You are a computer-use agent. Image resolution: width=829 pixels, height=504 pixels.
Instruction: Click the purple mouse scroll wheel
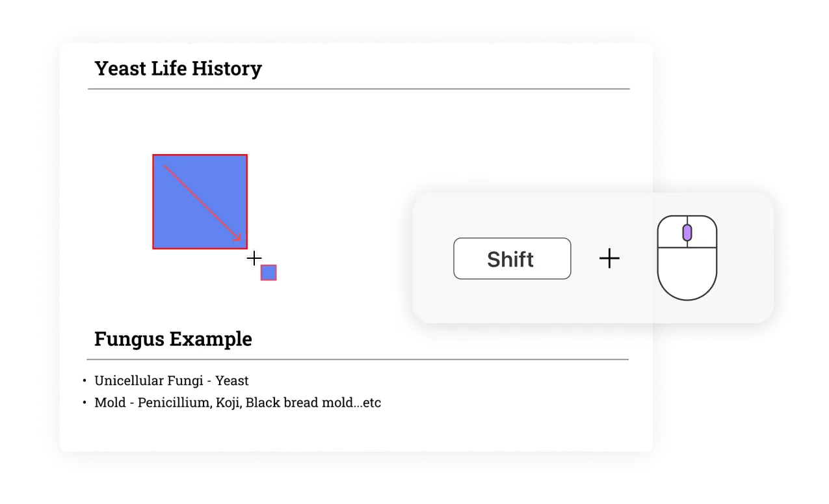click(x=687, y=232)
